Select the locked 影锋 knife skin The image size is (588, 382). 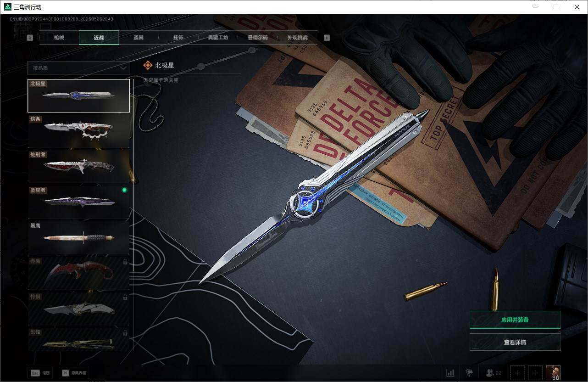pos(78,340)
